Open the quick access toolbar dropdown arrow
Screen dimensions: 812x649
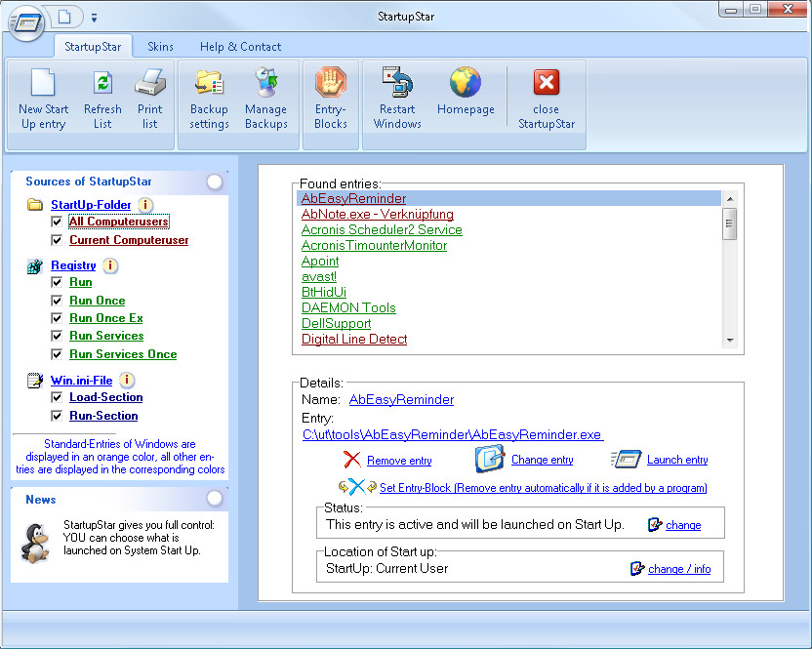click(x=94, y=18)
